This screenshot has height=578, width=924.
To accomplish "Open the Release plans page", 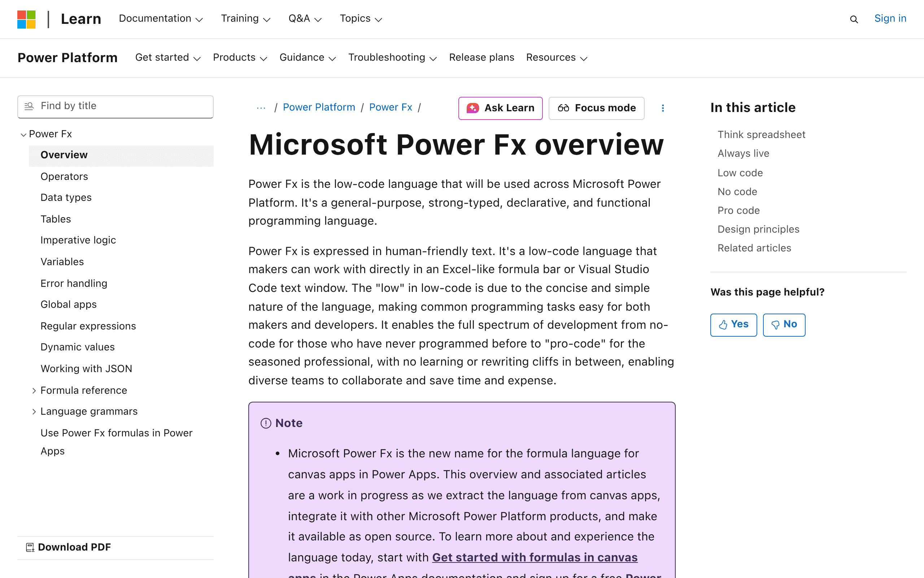I will click(x=481, y=58).
